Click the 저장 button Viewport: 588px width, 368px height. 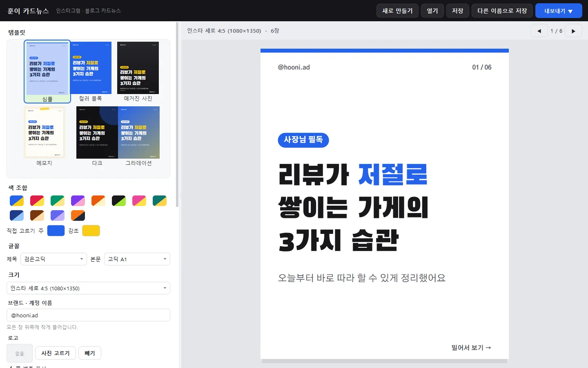pyautogui.click(x=458, y=11)
